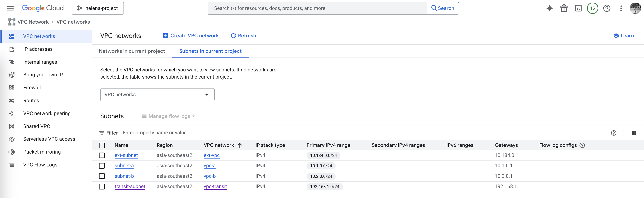Toggle the select-all subnets checkbox
The image size is (644, 198).
tap(102, 145)
